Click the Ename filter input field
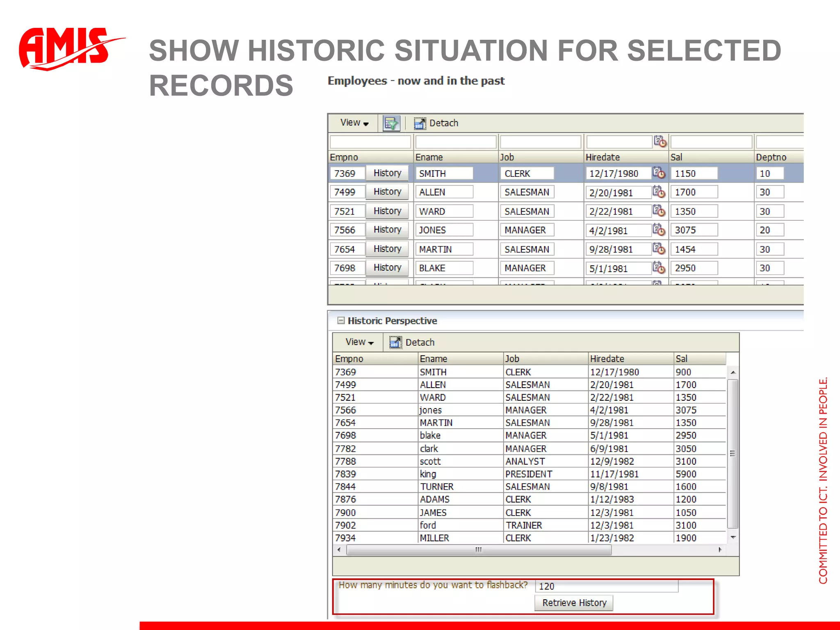Screen dimensions: 840x630 [x=455, y=142]
